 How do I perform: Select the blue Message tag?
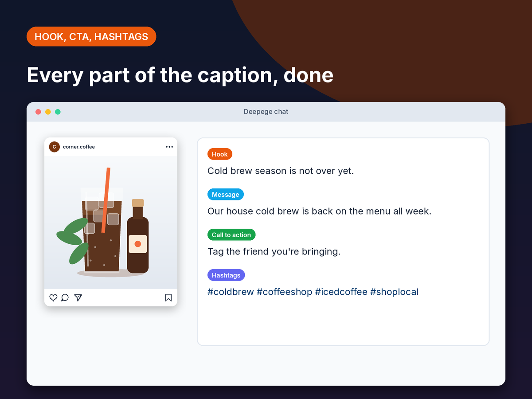[x=226, y=195]
